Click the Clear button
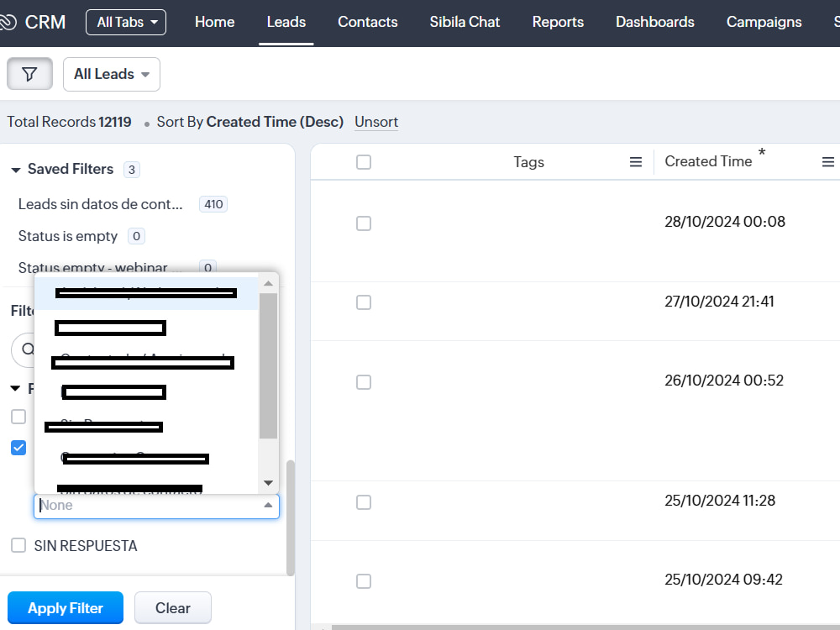Image resolution: width=840 pixels, height=630 pixels. [172, 607]
